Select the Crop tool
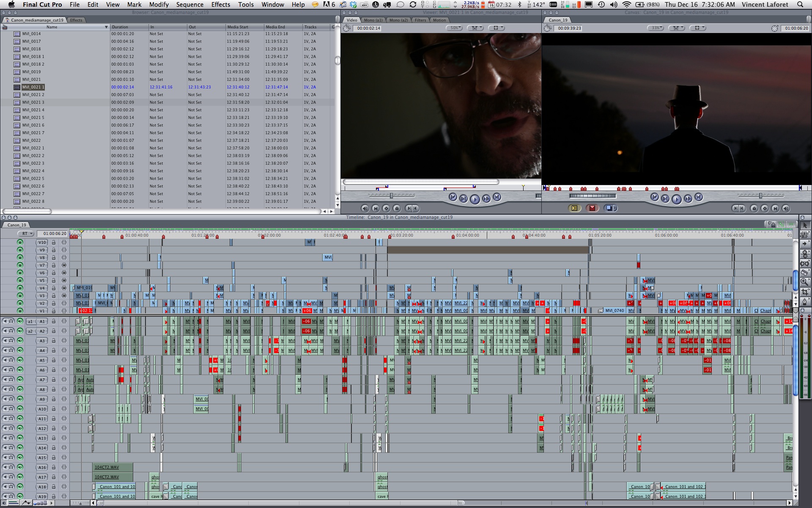This screenshot has width=812, height=508. coord(805,292)
